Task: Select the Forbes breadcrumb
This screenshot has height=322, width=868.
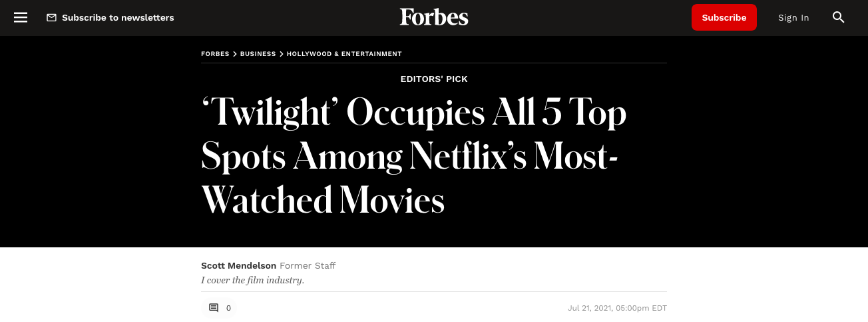Action: [x=215, y=54]
